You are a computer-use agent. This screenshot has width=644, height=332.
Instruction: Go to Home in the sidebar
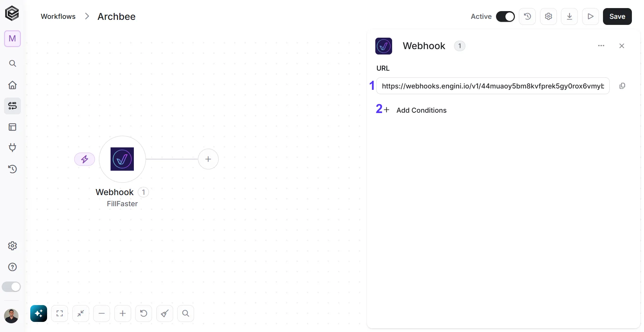pyautogui.click(x=12, y=85)
